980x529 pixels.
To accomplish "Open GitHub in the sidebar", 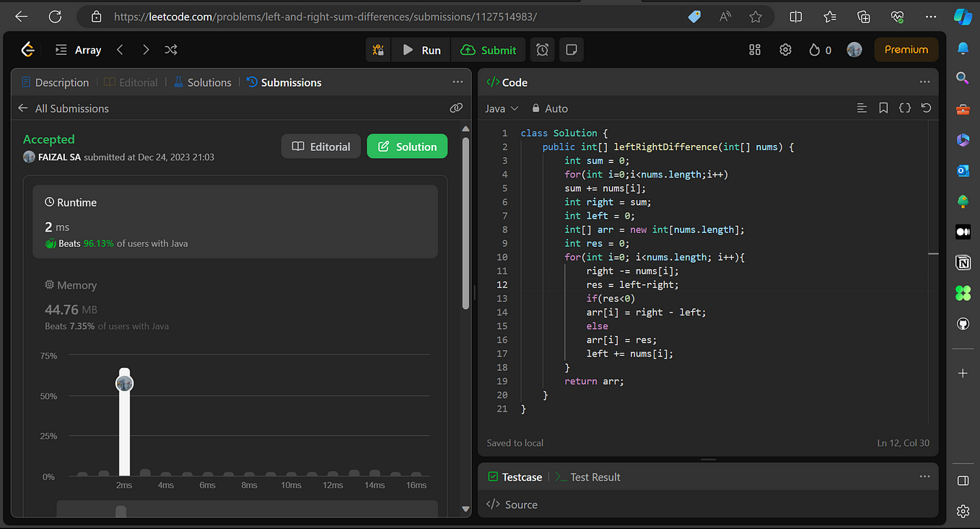I will coord(963,324).
